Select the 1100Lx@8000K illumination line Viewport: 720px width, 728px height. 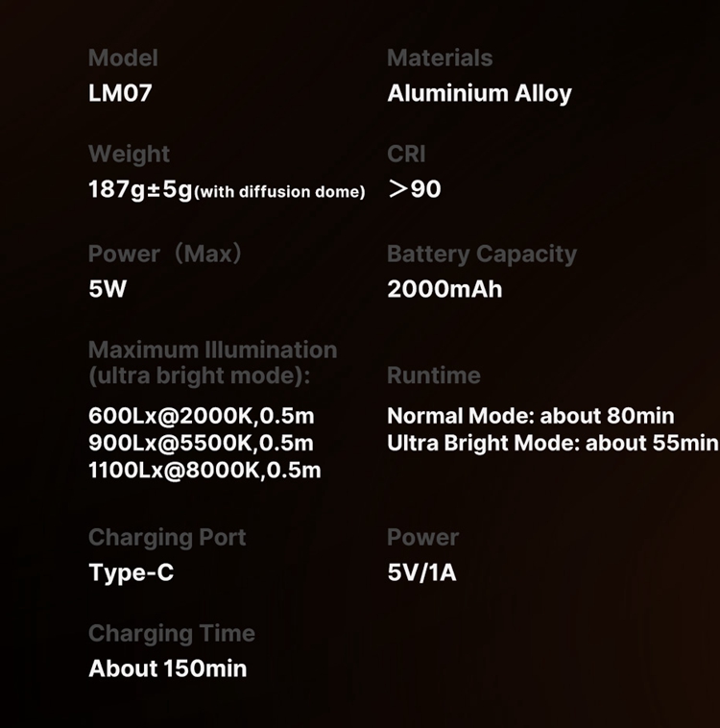204,471
